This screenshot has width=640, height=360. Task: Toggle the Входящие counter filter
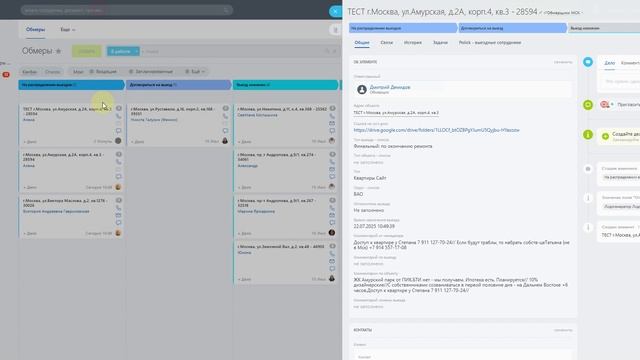[x=103, y=71]
